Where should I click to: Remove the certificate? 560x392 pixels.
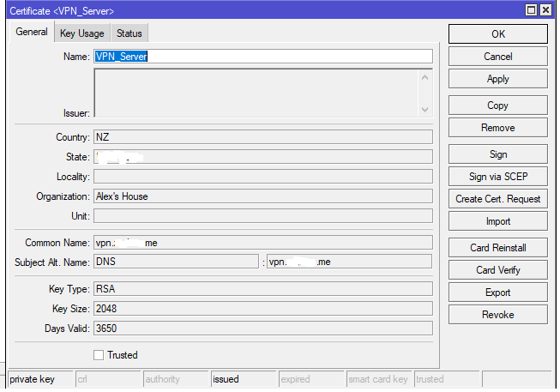click(x=498, y=128)
